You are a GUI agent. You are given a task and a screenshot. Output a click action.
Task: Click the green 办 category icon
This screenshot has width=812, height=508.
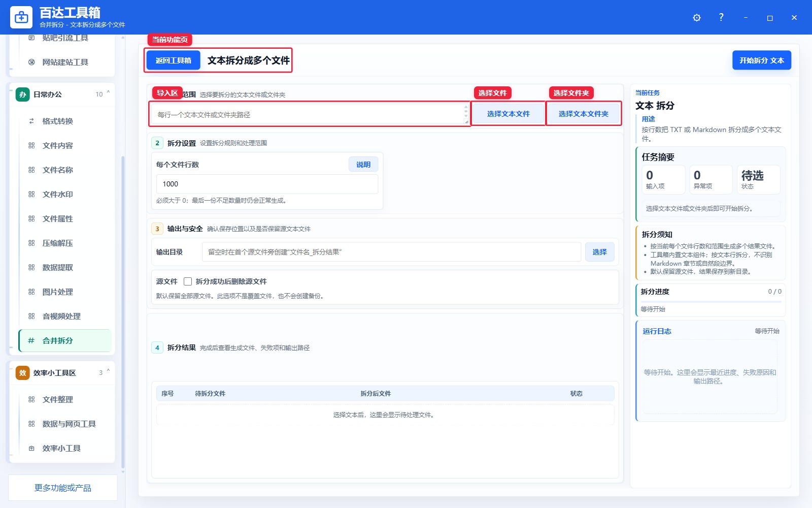(23, 94)
